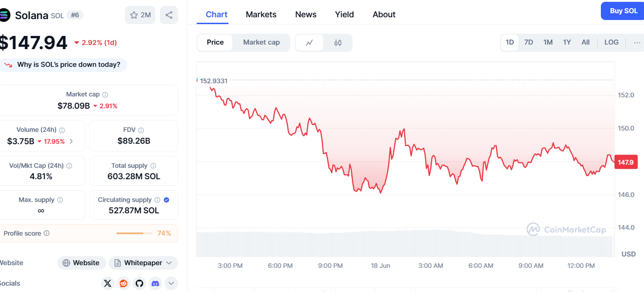Open Solana's GitHub social link
This screenshot has width=644, height=292.
pyautogui.click(x=139, y=283)
